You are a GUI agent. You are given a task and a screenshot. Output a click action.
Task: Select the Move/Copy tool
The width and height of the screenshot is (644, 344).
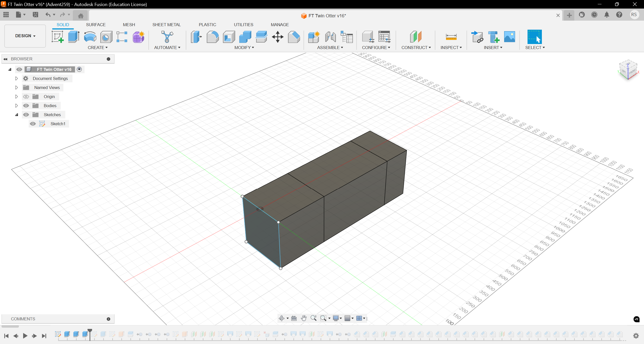[x=278, y=37]
